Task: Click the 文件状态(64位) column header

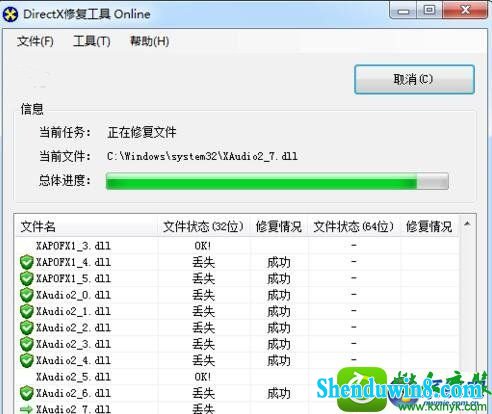Action: coord(354,227)
